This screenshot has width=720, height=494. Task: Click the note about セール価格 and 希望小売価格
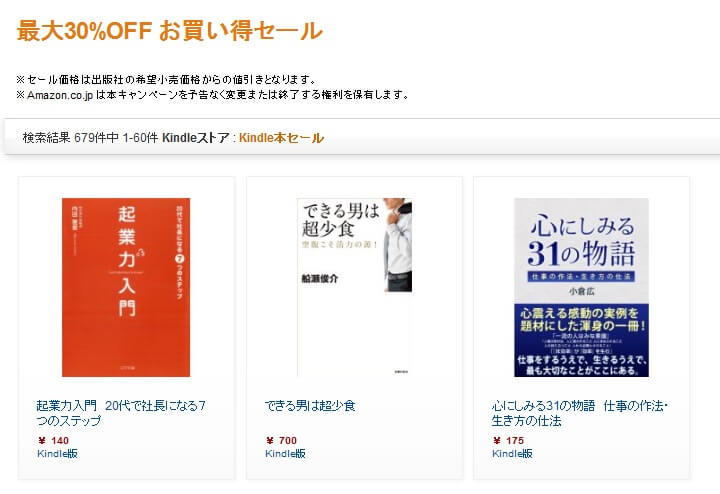point(167,79)
